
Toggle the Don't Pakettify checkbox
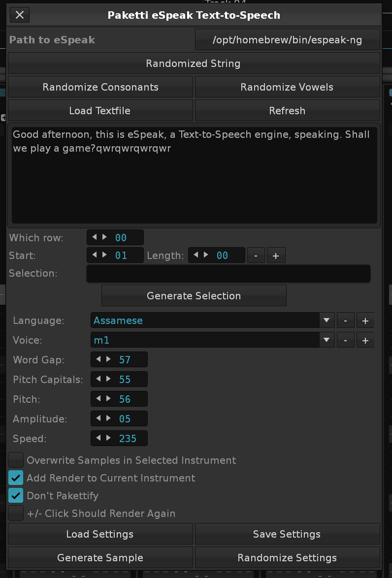pyautogui.click(x=16, y=496)
